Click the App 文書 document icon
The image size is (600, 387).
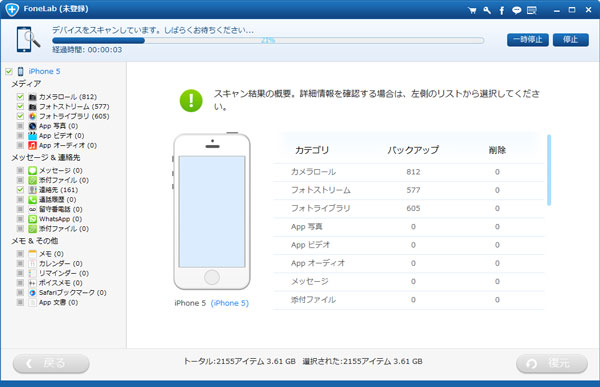[x=33, y=302]
